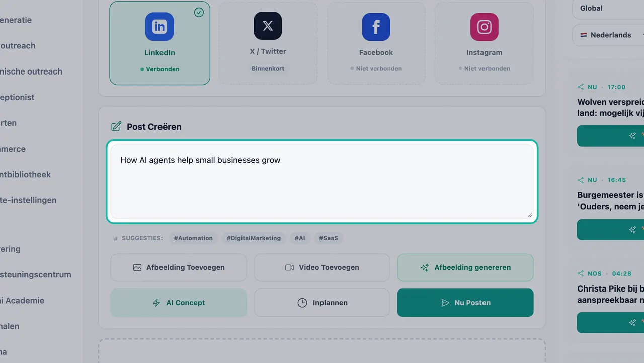Add the #SaaS hashtag suggestion

(329, 238)
